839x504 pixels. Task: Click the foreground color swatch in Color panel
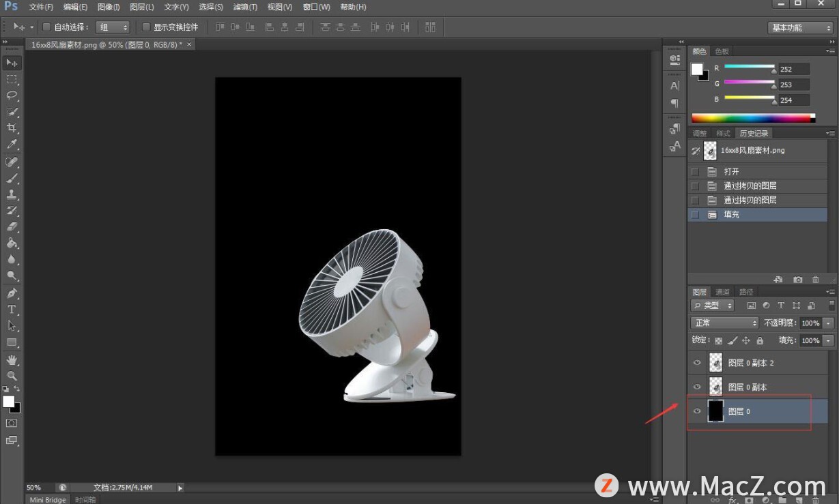point(696,69)
